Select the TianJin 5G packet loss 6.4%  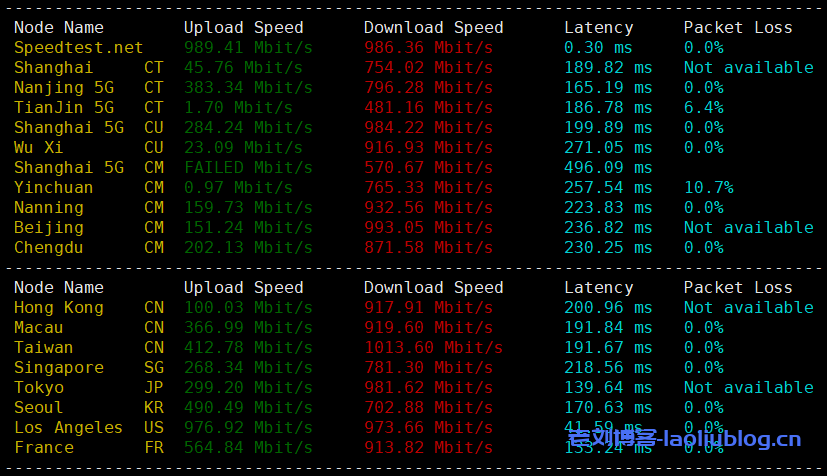point(704,108)
